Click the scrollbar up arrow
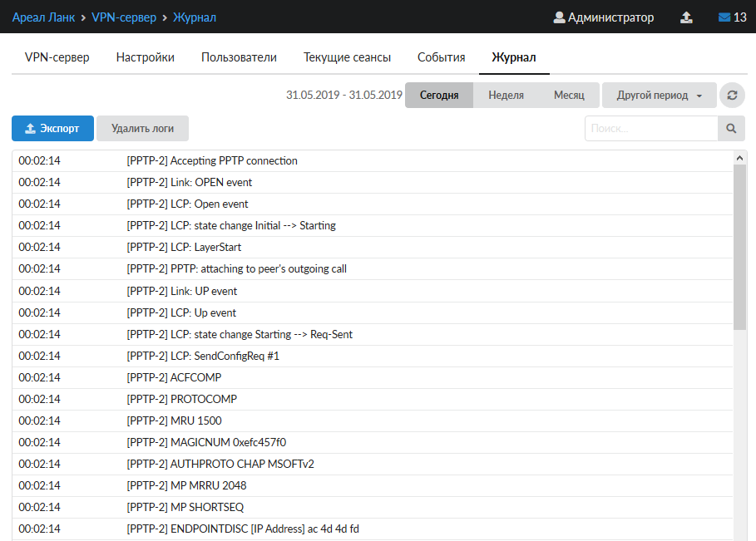This screenshot has width=756, height=541. click(740, 157)
